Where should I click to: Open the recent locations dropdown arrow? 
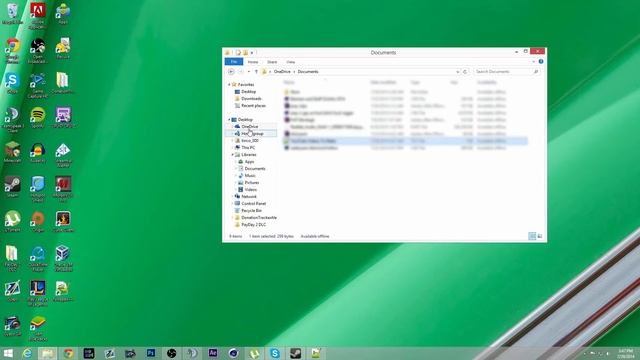(249, 72)
